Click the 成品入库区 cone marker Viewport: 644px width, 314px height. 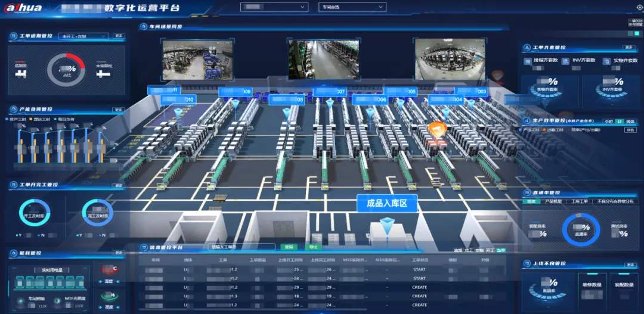[386, 226]
